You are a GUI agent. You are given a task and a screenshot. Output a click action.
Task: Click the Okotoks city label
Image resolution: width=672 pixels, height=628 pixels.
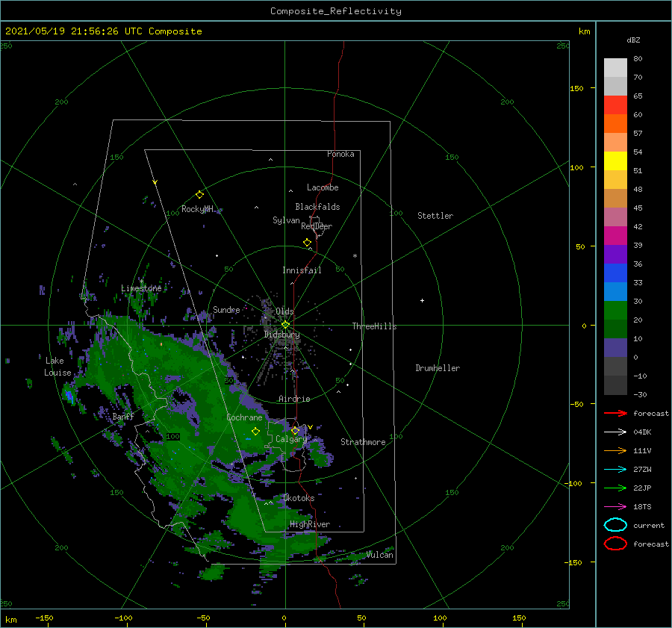299,498
